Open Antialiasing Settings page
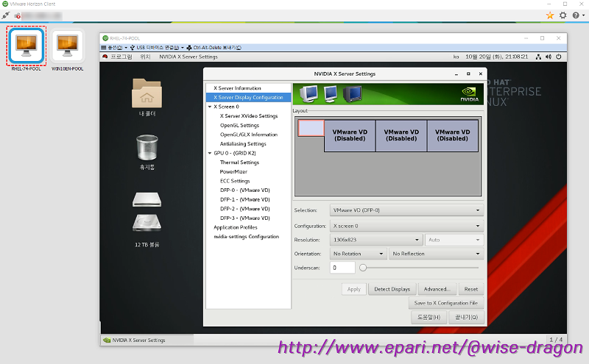The width and height of the screenshot is (589, 364). point(243,143)
